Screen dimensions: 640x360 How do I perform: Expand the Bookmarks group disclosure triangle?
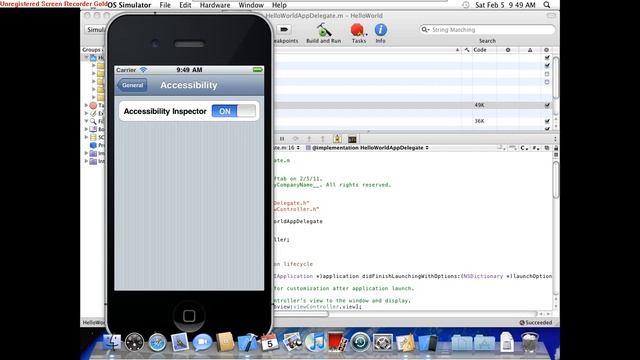click(87, 129)
